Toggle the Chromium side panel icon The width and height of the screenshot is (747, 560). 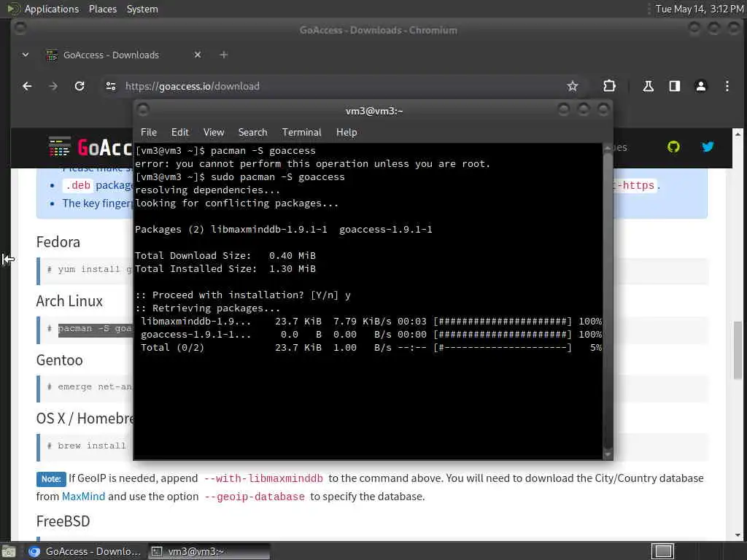(x=675, y=86)
